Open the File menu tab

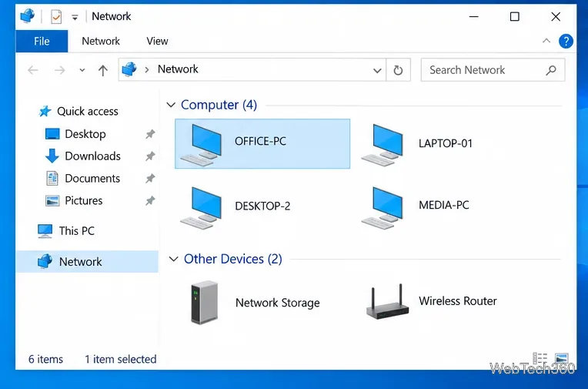tap(42, 41)
